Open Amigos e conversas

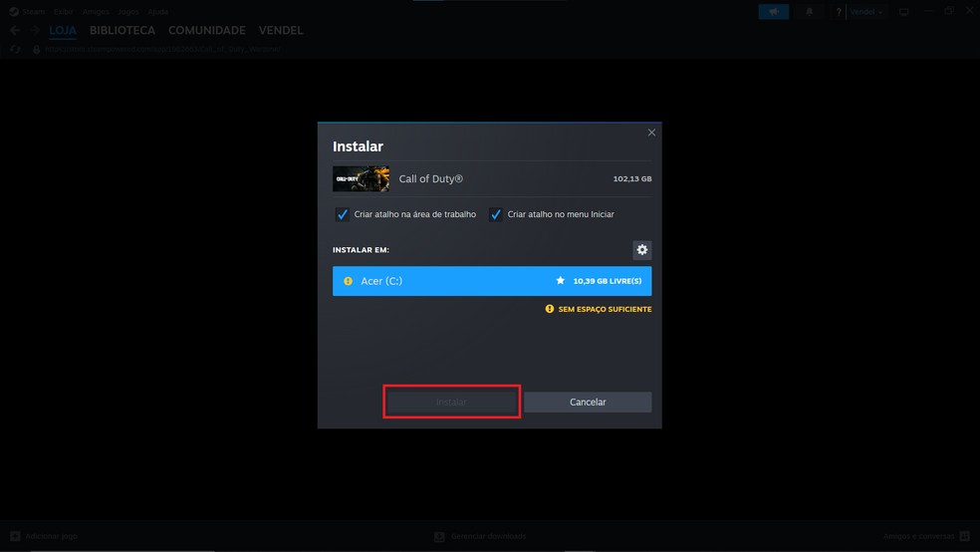coord(926,536)
